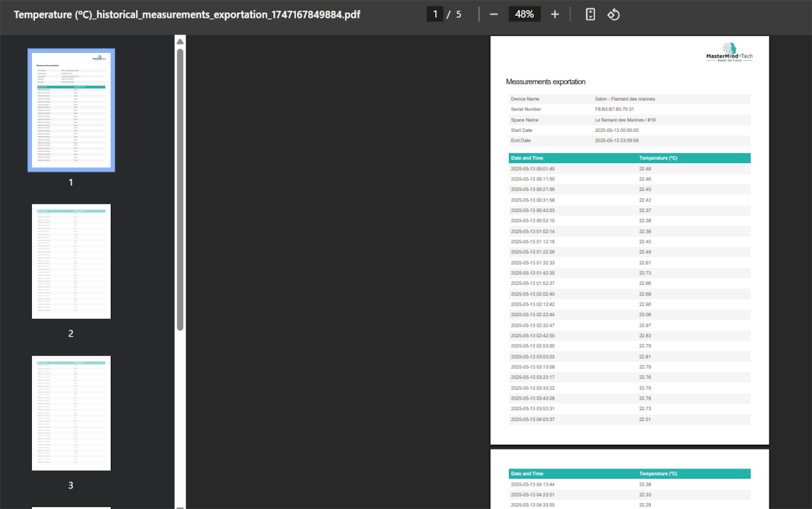The width and height of the screenshot is (812, 509).
Task: Select the timestamp 2025-05-13 00:42:03
Action: (533, 210)
